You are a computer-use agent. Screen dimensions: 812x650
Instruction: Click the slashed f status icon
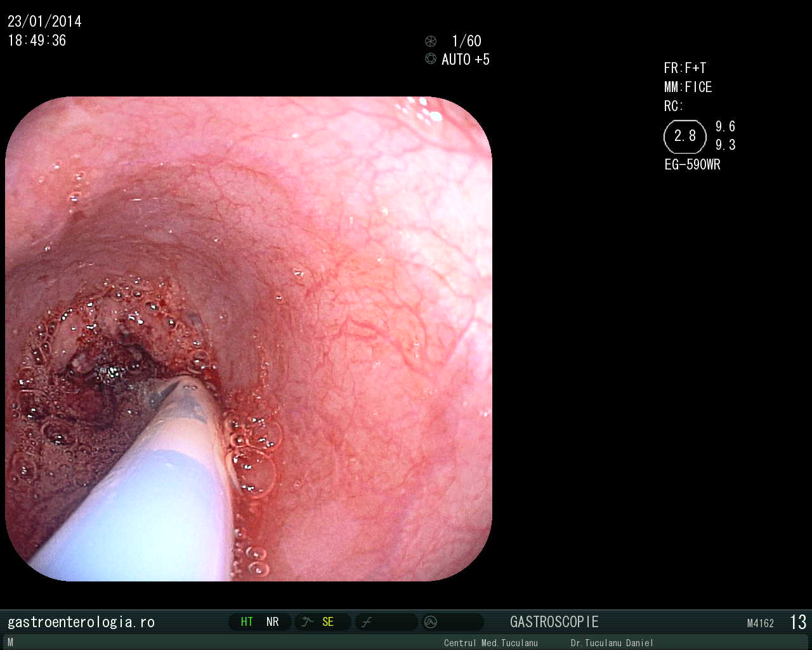click(x=367, y=622)
